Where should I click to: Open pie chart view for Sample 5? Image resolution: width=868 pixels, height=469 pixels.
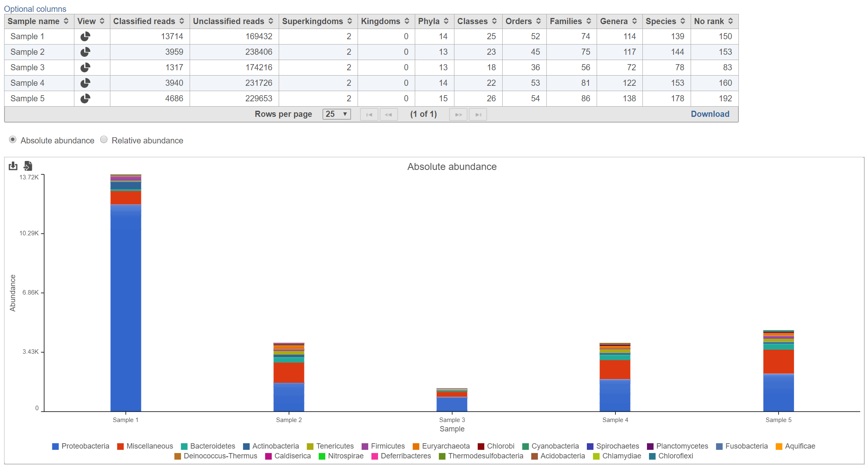[x=85, y=98]
